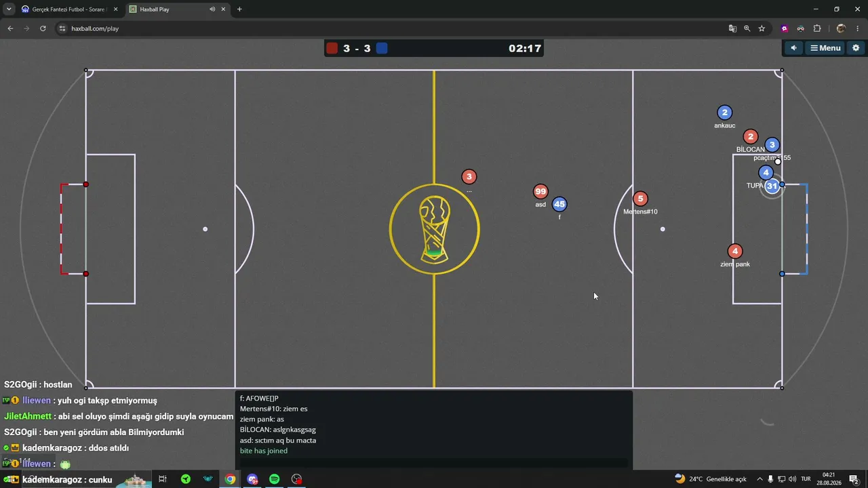Click the 3 - 3 score display
This screenshot has width=868, height=488.
point(357,48)
